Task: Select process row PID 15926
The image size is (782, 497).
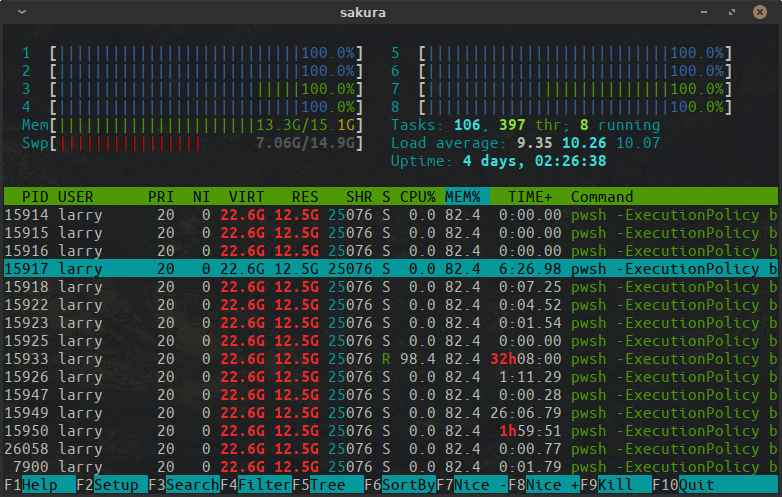Action: (391, 376)
